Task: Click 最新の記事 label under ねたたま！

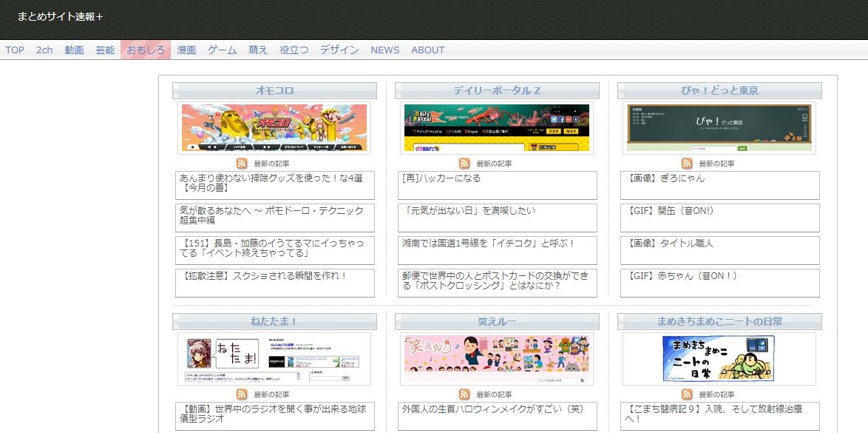Action: (x=271, y=395)
